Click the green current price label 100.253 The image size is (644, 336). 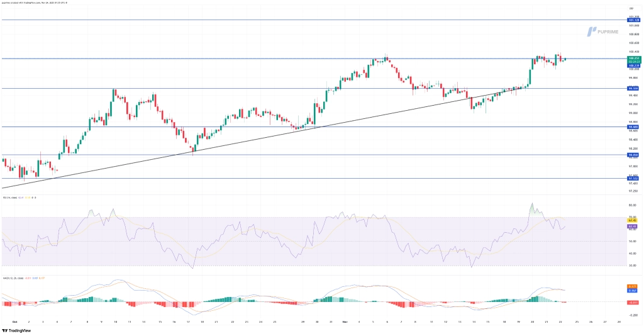coord(633,58)
